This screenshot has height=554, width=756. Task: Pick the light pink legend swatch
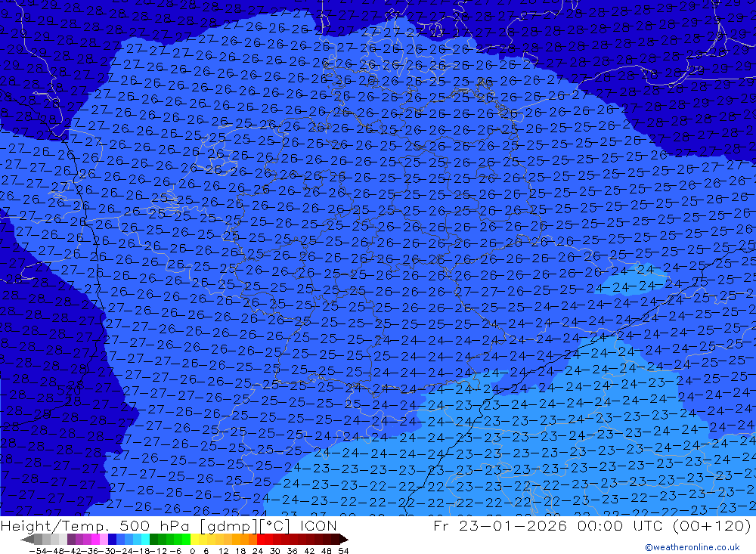click(x=104, y=540)
